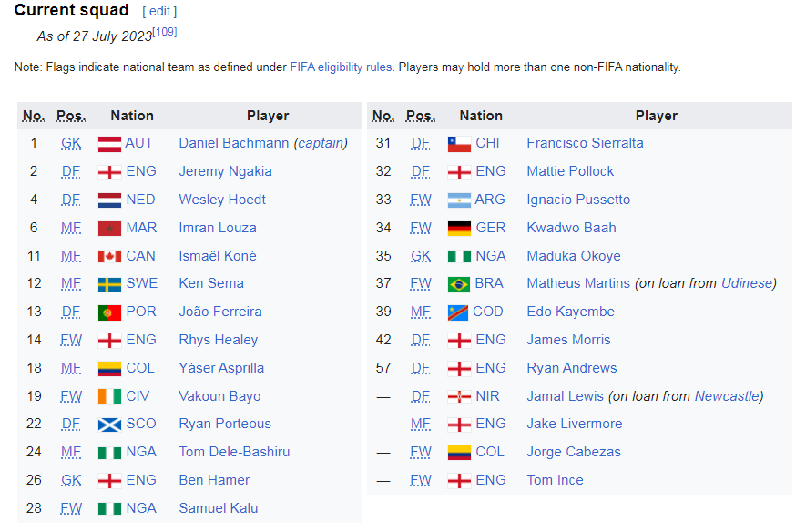
Task: Open Tom Ince's player page
Action: (555, 480)
